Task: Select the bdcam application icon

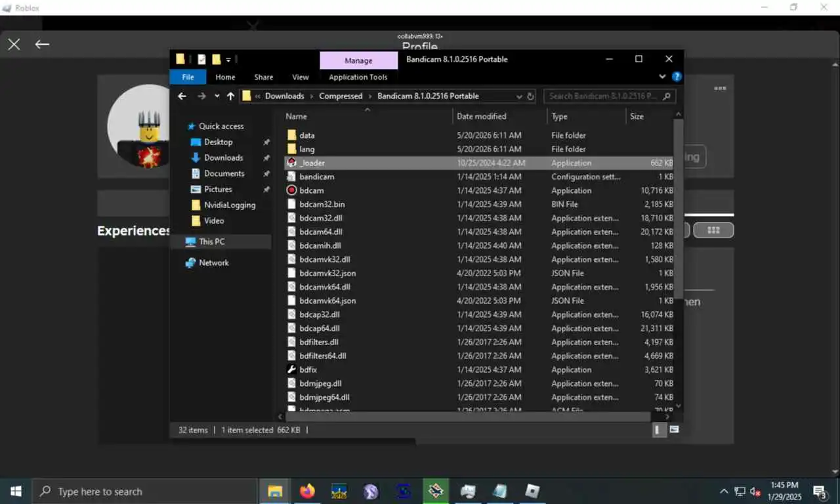Action: pyautogui.click(x=292, y=190)
